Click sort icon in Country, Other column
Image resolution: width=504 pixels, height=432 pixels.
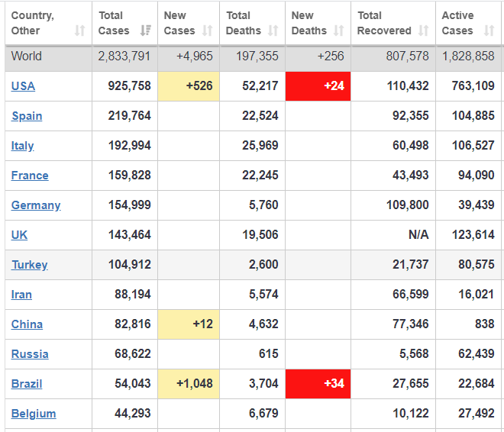click(79, 31)
